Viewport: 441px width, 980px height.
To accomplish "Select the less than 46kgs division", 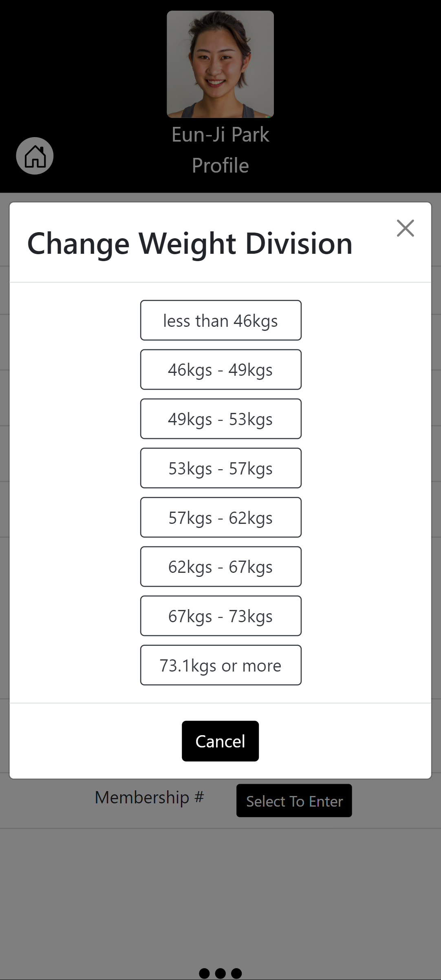I will [x=220, y=321].
